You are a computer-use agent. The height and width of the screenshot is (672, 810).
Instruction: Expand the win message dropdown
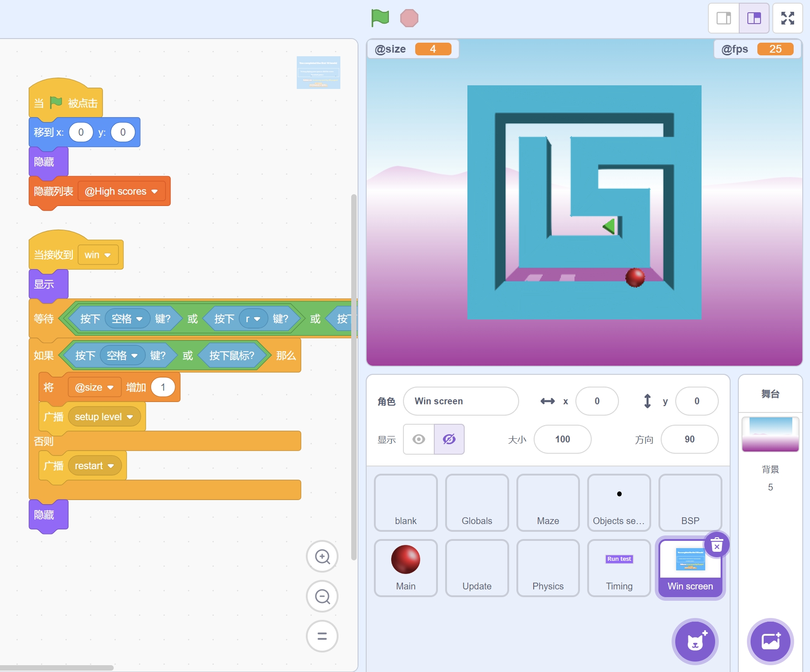click(108, 255)
